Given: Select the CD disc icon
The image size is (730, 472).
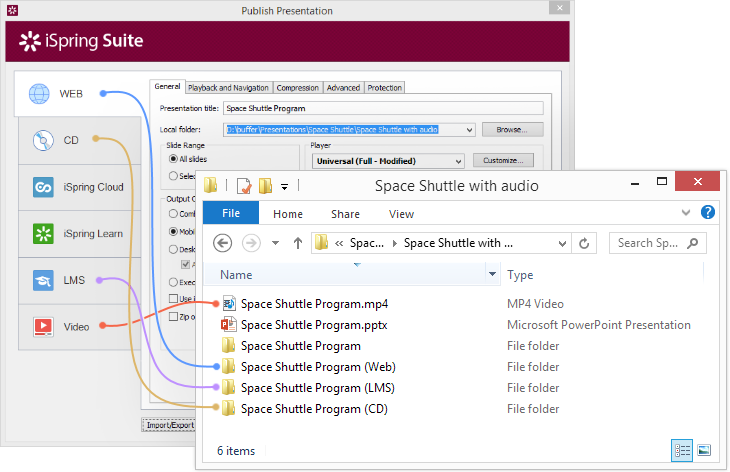Looking at the screenshot, I should pyautogui.click(x=43, y=140).
